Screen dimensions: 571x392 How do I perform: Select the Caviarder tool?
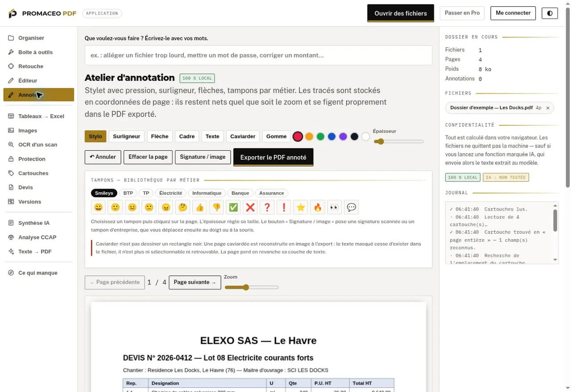pyautogui.click(x=243, y=136)
